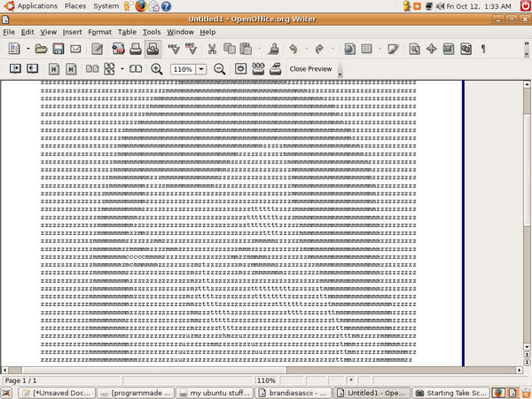Toggle the Gallery icon
The width and height of the screenshot is (532, 399).
tap(449, 49)
